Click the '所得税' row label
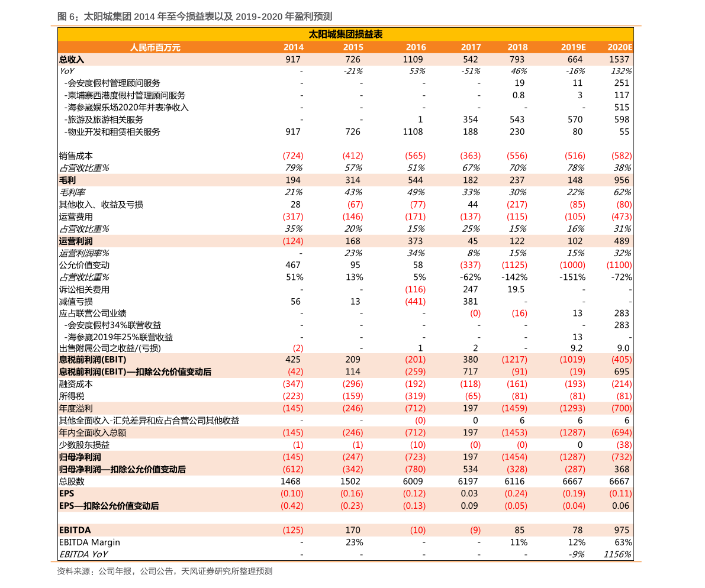This screenshot has width=705, height=588. coord(72,396)
